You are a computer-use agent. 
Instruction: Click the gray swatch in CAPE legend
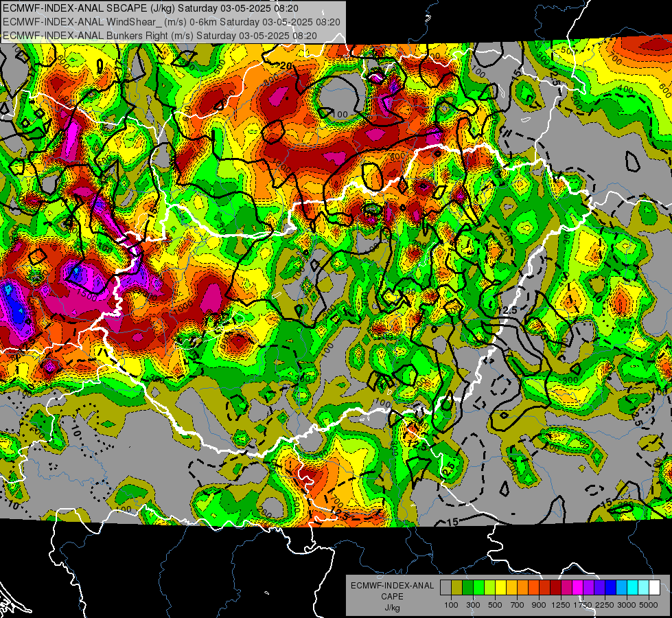click(445, 588)
